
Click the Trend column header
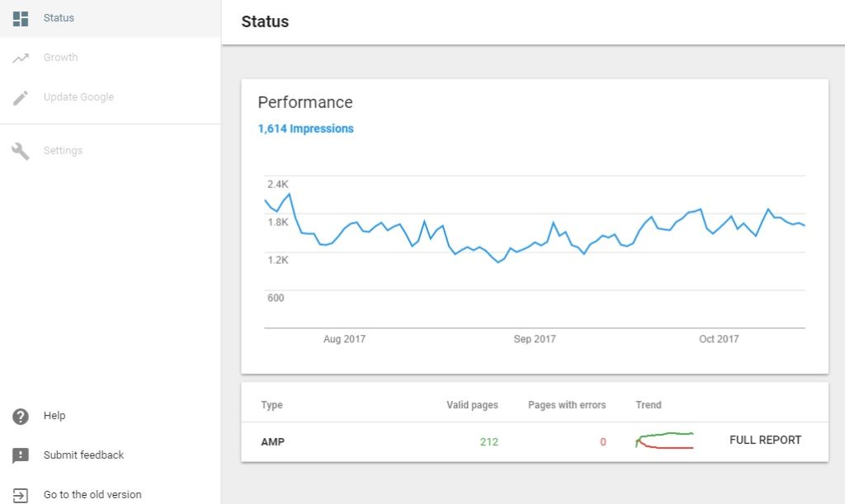649,405
